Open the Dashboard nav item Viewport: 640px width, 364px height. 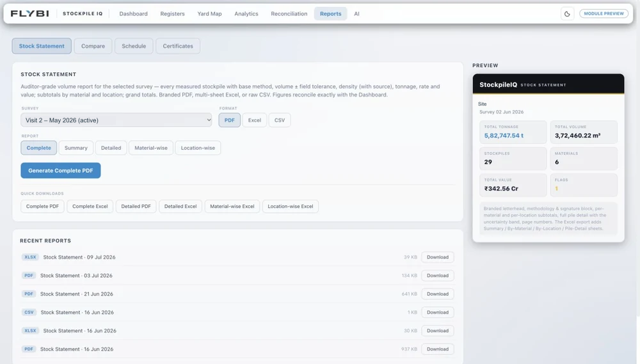point(134,13)
